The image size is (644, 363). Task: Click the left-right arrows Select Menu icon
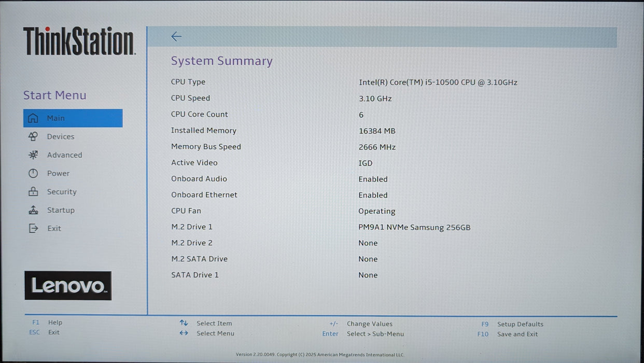tap(184, 333)
